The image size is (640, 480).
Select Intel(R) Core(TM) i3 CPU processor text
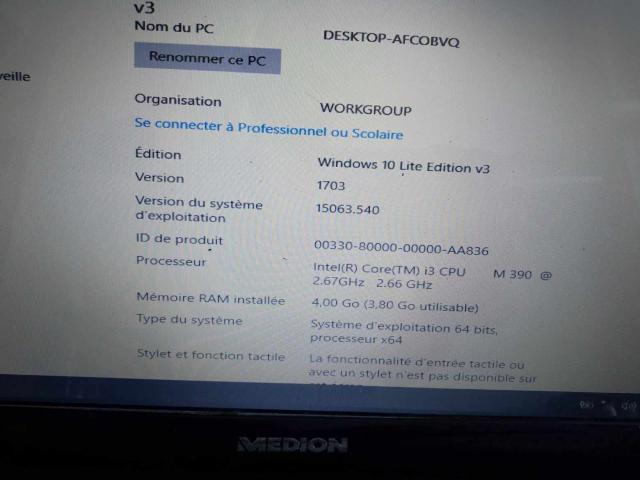click(x=432, y=277)
